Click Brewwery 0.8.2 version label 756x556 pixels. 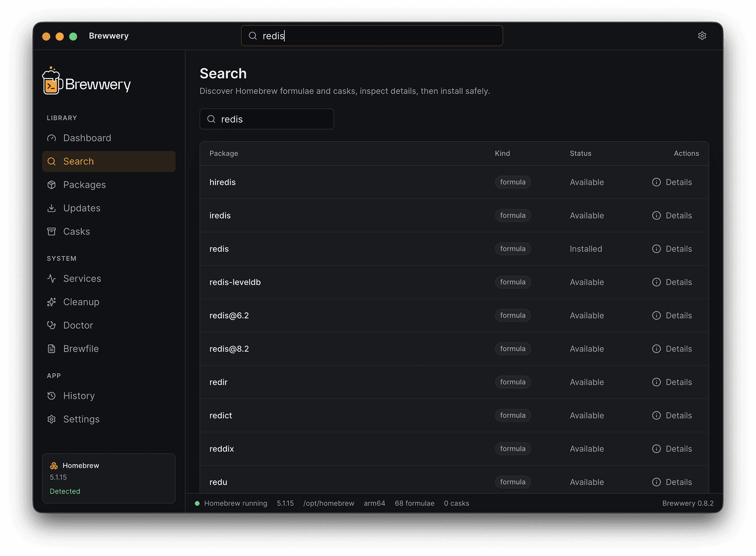(x=688, y=503)
